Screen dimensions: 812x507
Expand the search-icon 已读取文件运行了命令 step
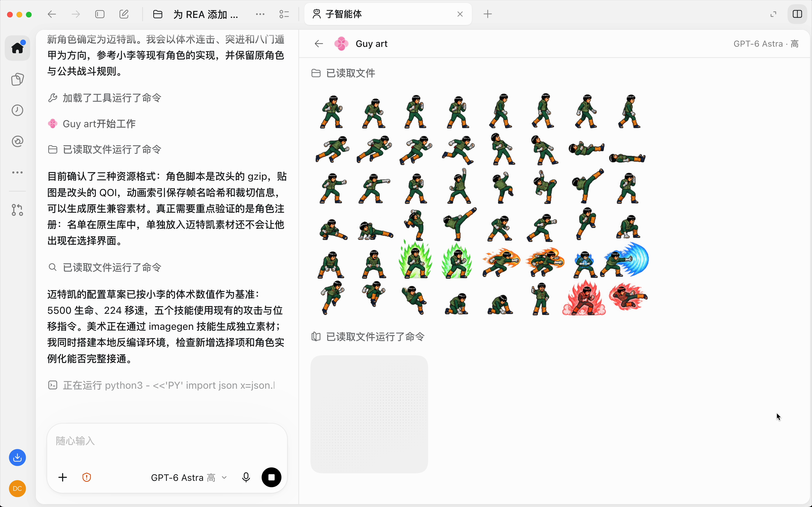(x=105, y=267)
